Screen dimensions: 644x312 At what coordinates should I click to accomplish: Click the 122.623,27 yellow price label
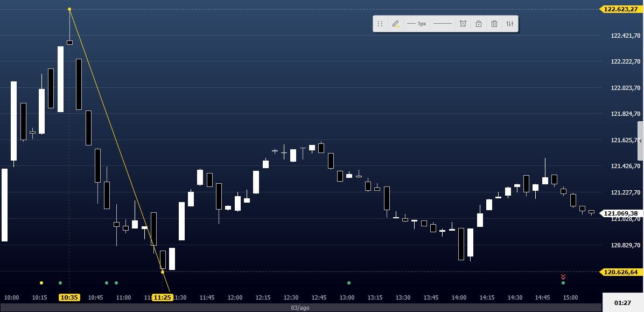click(621, 9)
